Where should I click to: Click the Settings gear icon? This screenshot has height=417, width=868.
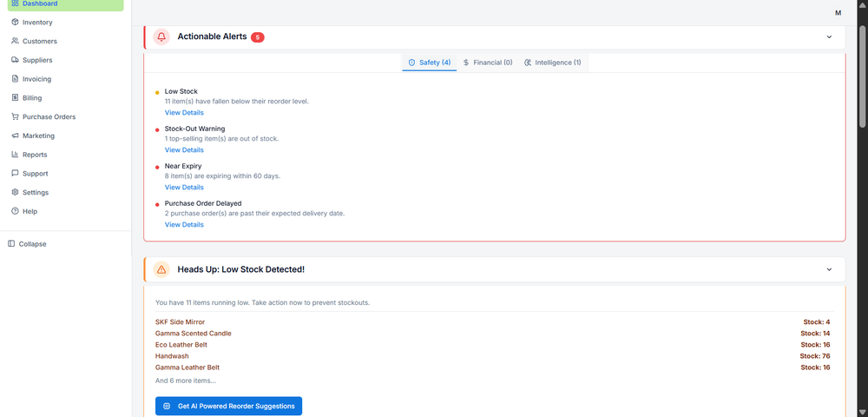(15, 192)
